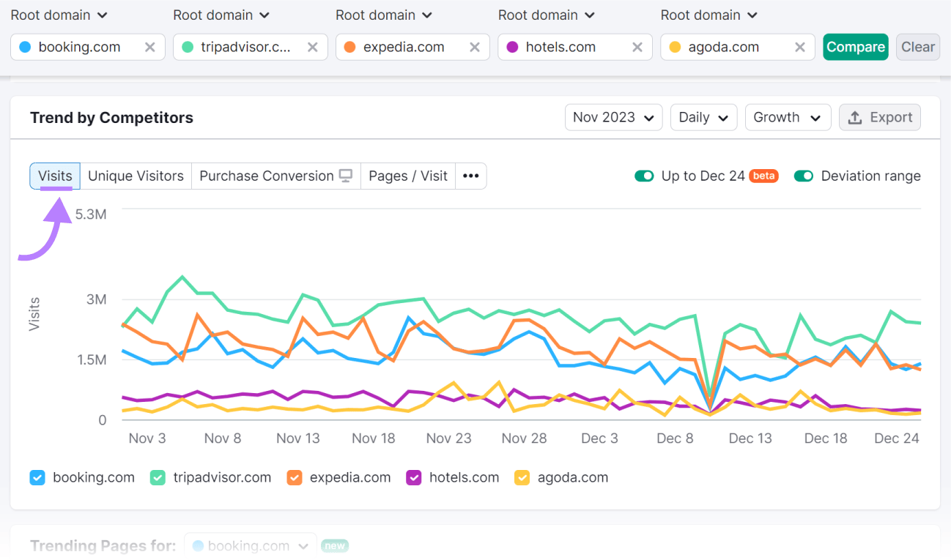Remove tripadvisor.com using its X icon
Screen dimensions: 951x560
pos(313,46)
